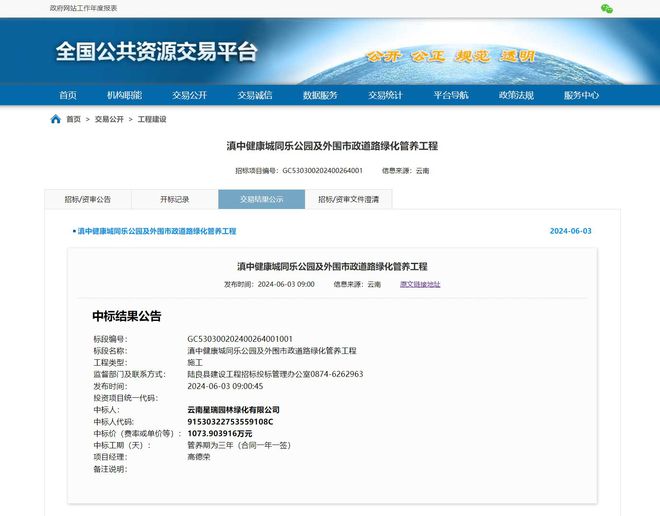Image resolution: width=660 pixels, height=516 pixels.
Task: Click 工程类型 value 施工
Action: (195, 362)
